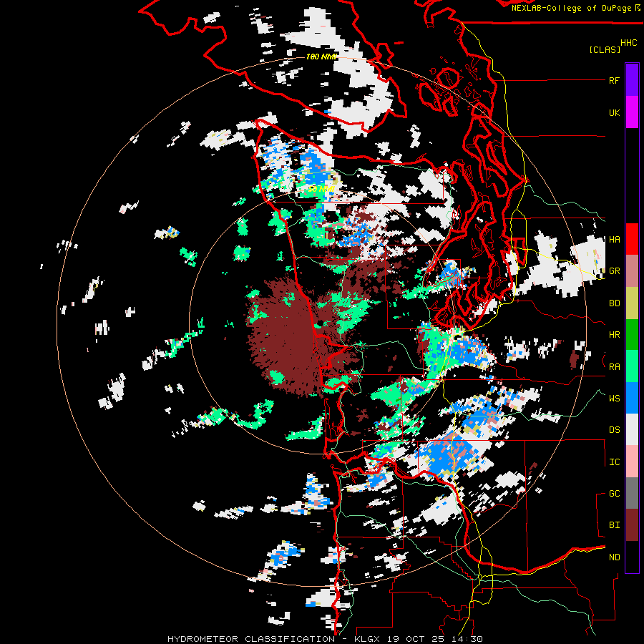The width and height of the screenshot is (644, 644).
Task: Select the GR legend color block
Action: click(x=632, y=271)
